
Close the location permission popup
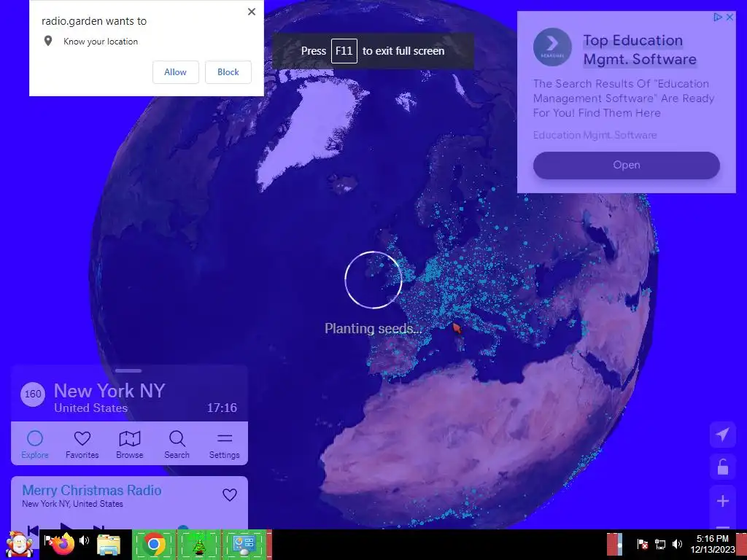252,12
